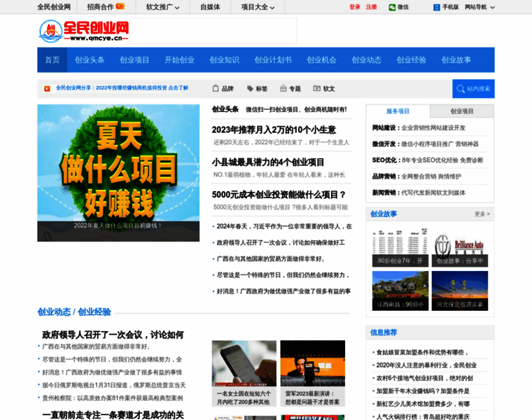Open 创业经验 navigation item

(x=411, y=60)
